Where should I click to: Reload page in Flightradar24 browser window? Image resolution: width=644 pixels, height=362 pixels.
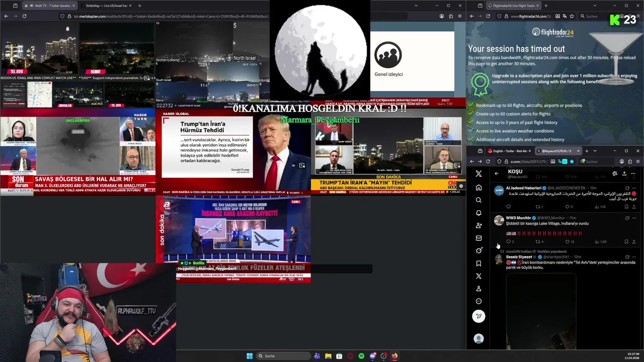tap(488, 16)
